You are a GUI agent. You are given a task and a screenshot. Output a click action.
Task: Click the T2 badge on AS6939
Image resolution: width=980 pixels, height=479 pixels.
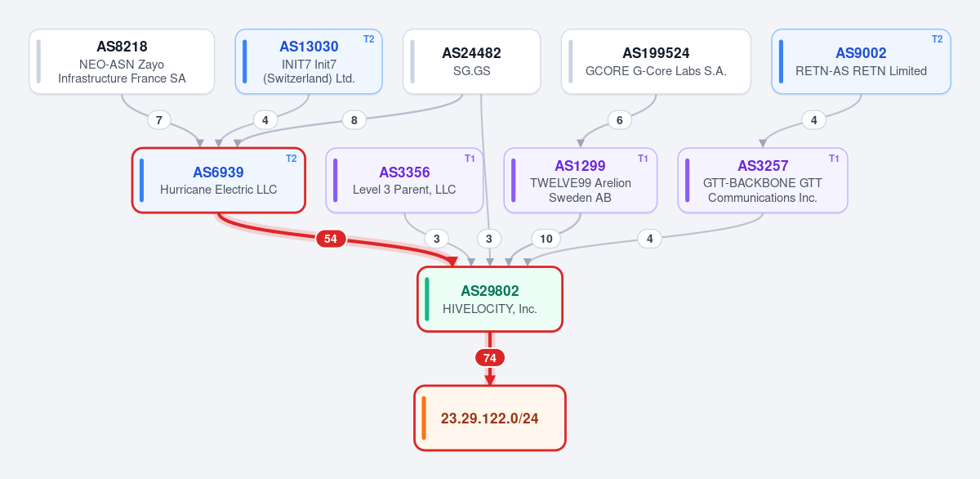[x=292, y=159]
